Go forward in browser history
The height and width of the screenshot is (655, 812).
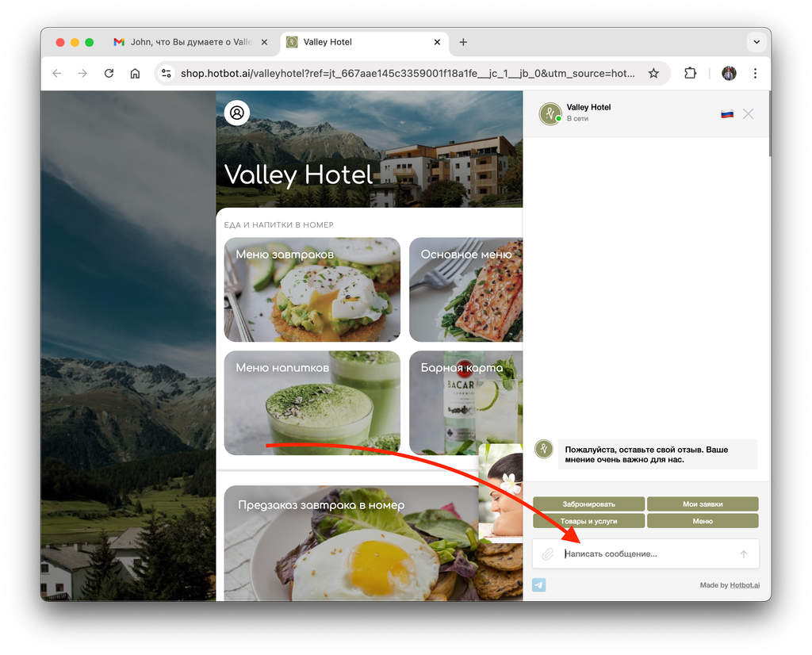tap(82, 74)
